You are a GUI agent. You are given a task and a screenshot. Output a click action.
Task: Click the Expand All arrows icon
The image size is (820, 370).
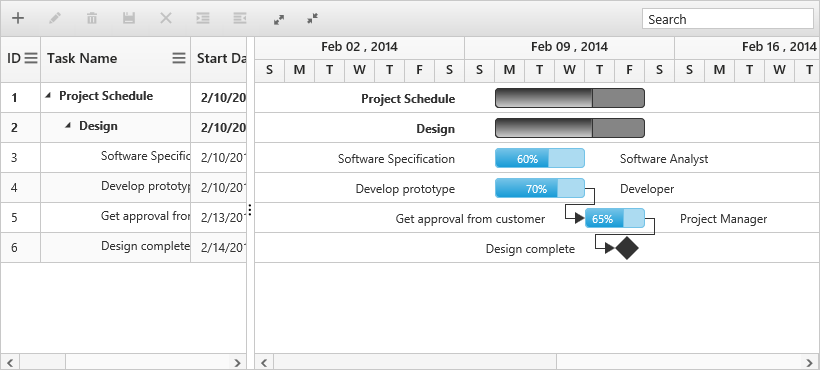279,20
